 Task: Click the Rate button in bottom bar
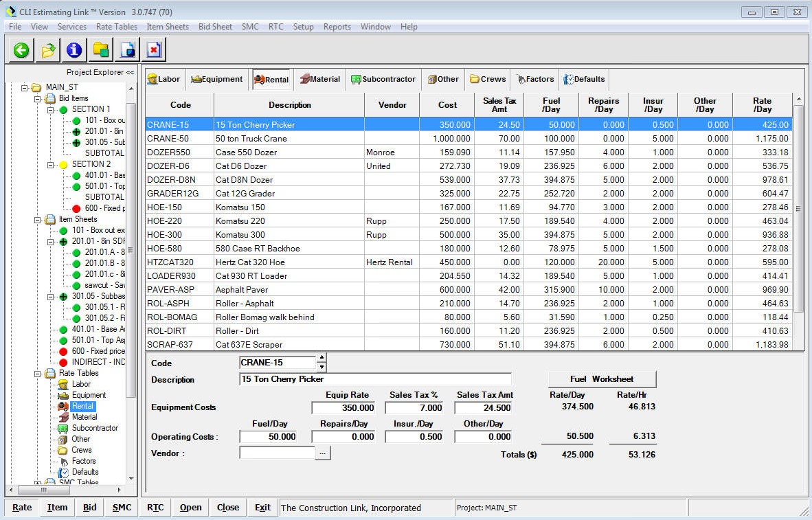tap(22, 508)
